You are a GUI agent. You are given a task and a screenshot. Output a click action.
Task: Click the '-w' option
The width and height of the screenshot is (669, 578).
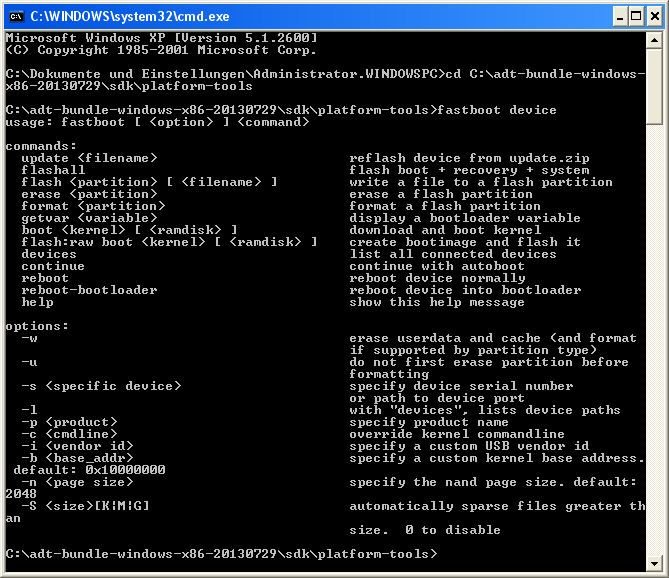pyautogui.click(x=29, y=338)
